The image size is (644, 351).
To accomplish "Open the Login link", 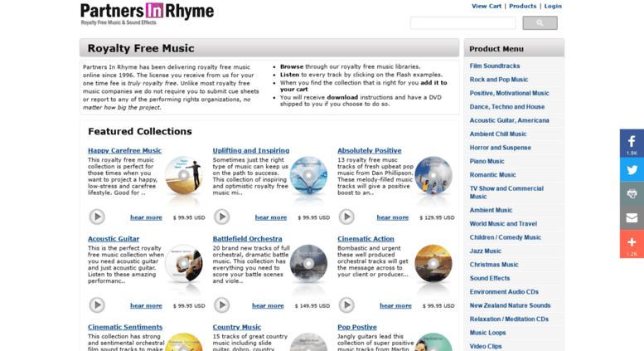I will [x=553, y=6].
